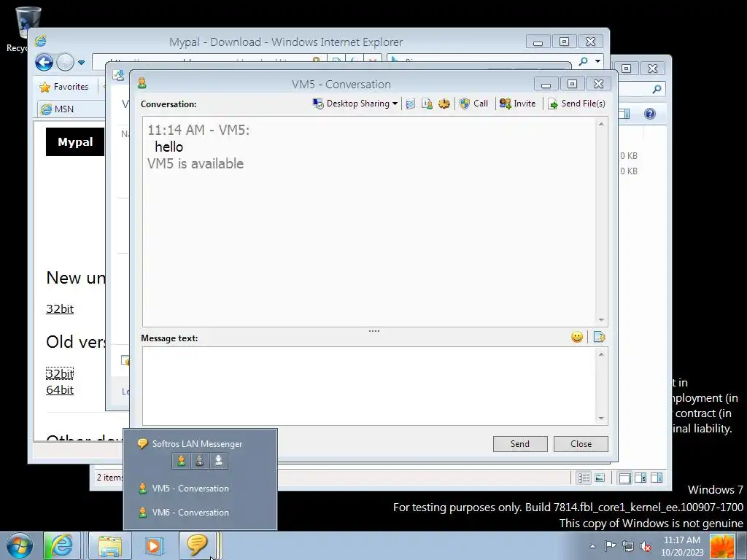Toggle preview pane icon in Explorer toolbar
747x560 pixels.
pyautogui.click(x=624, y=114)
